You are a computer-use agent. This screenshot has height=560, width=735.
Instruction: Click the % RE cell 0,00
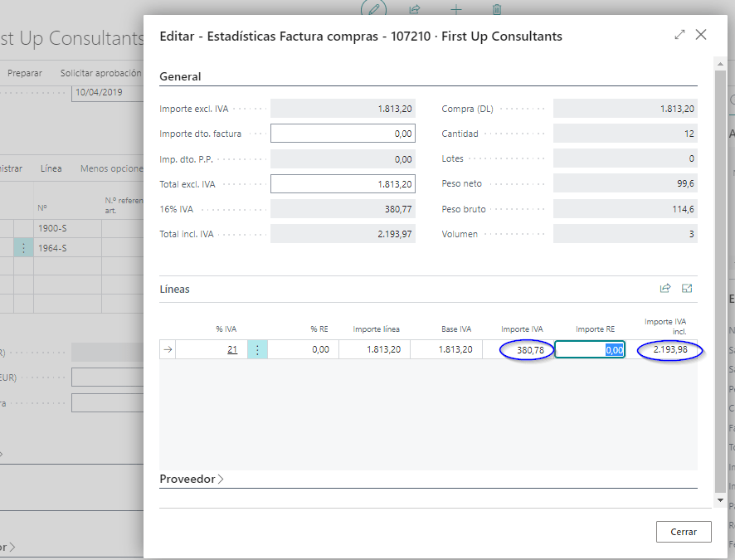(304, 349)
